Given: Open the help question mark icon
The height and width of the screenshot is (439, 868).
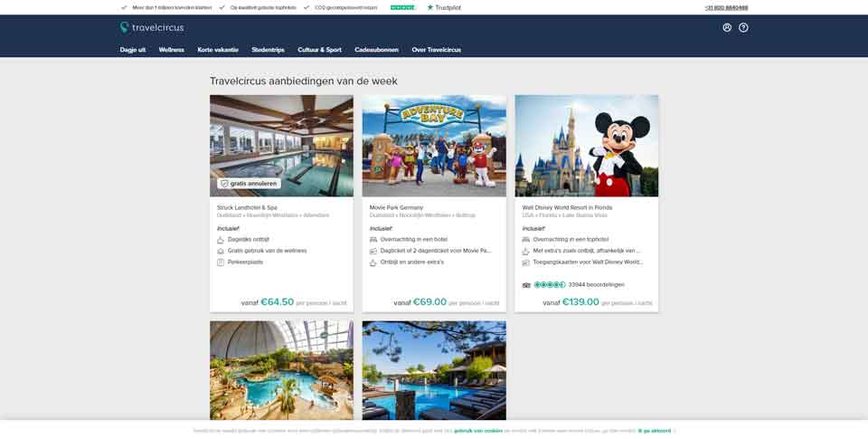Looking at the screenshot, I should tap(743, 28).
